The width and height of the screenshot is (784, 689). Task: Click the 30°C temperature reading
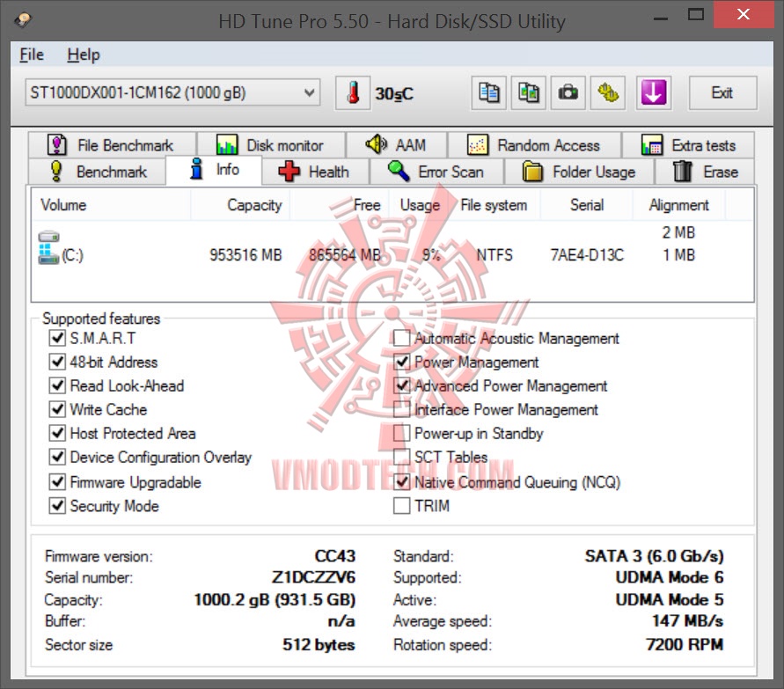(394, 93)
